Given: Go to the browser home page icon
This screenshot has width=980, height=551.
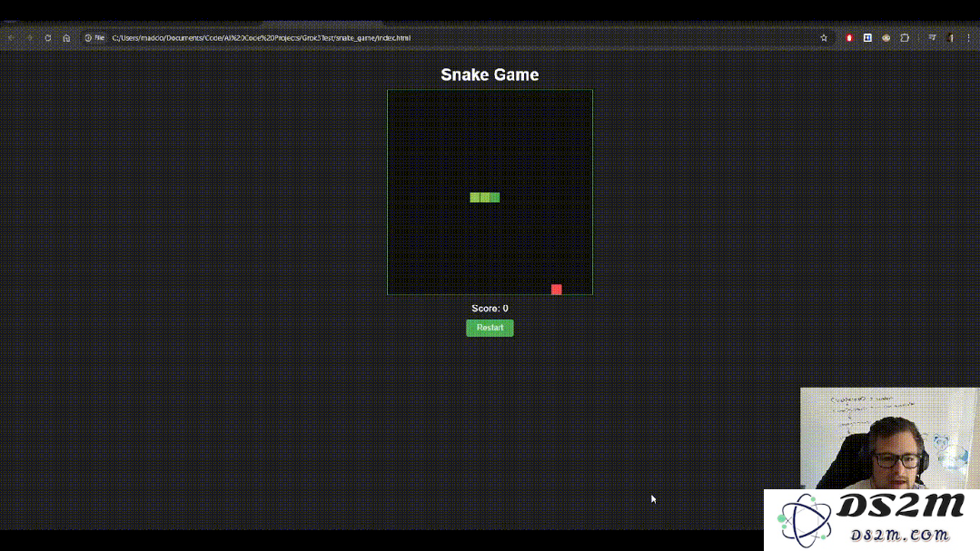Looking at the screenshot, I should (66, 38).
